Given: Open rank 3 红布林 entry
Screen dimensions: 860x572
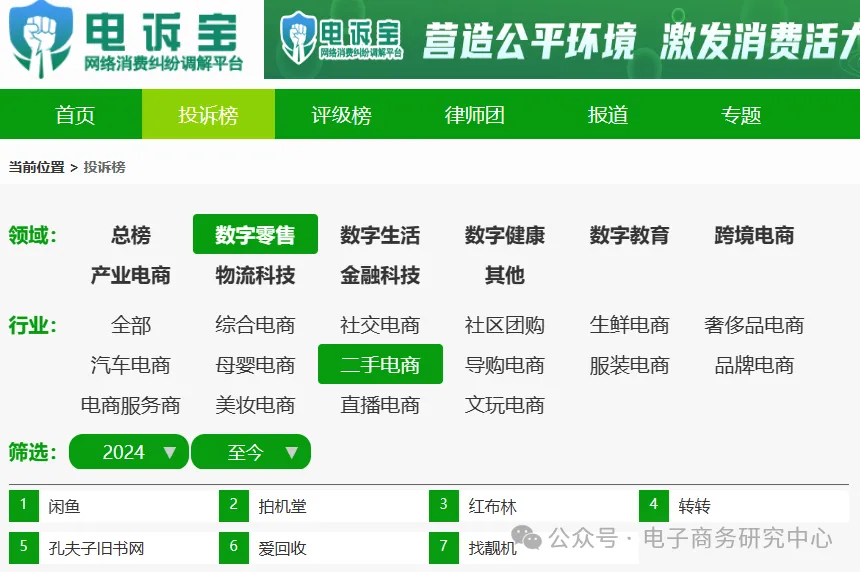Looking at the screenshot, I should pos(534,506).
